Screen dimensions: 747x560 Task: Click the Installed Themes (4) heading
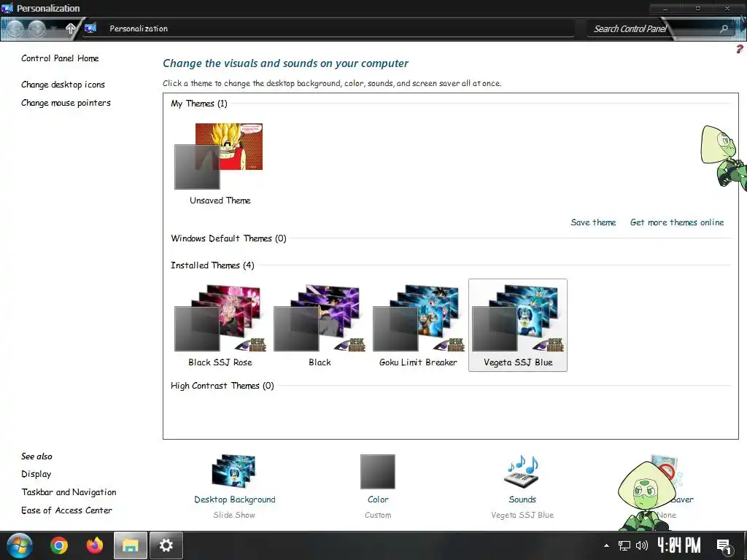(212, 265)
